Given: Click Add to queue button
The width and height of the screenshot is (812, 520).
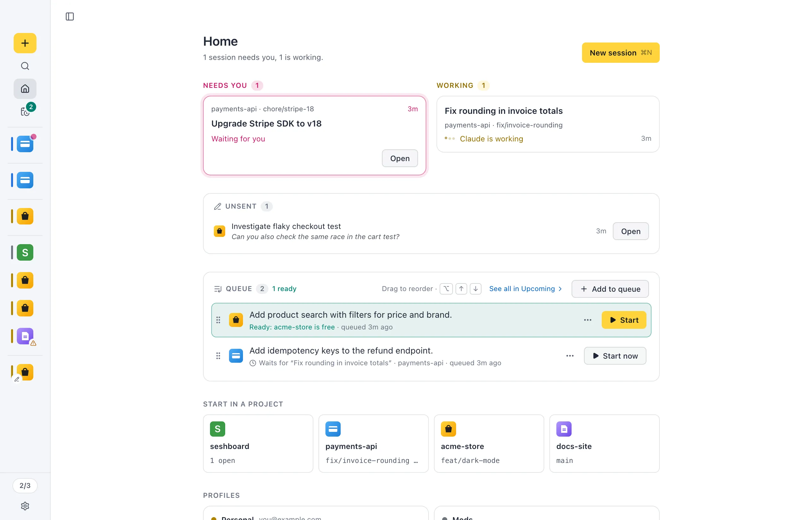Looking at the screenshot, I should tap(610, 289).
